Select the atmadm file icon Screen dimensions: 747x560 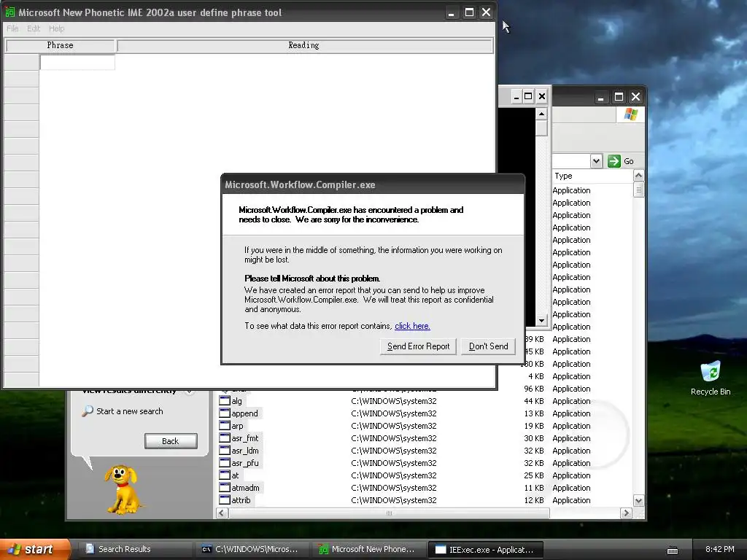(225, 487)
